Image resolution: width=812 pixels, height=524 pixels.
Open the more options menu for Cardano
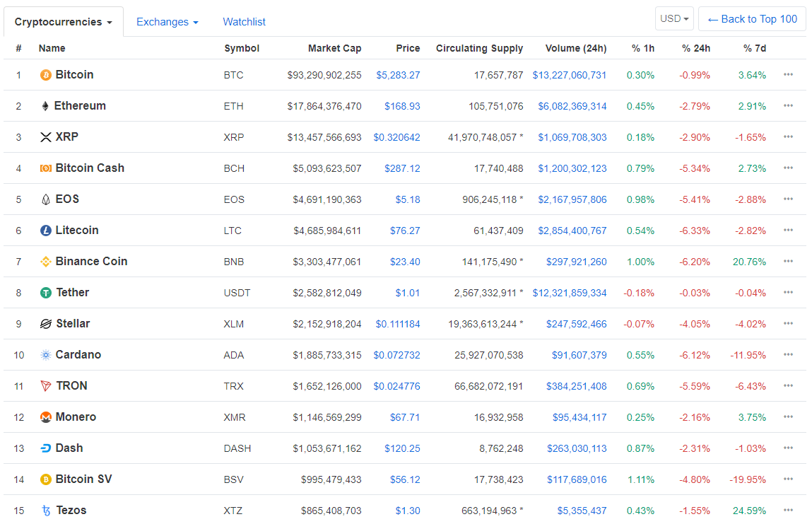[x=788, y=354]
